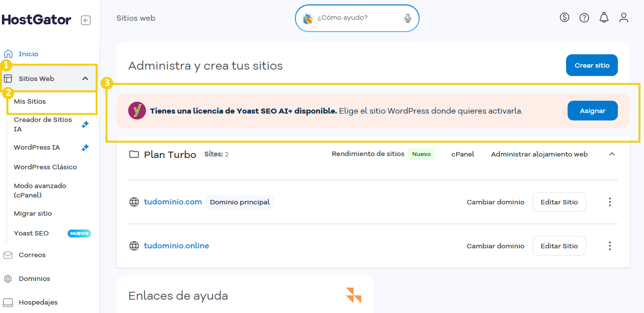Open Correos section in sidebar
Image resolution: width=644 pixels, height=313 pixels.
[x=32, y=255]
